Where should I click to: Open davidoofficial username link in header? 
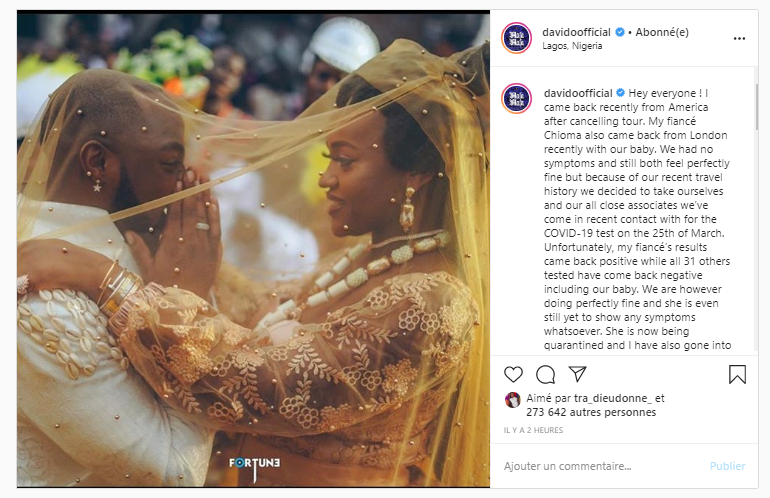click(x=576, y=32)
